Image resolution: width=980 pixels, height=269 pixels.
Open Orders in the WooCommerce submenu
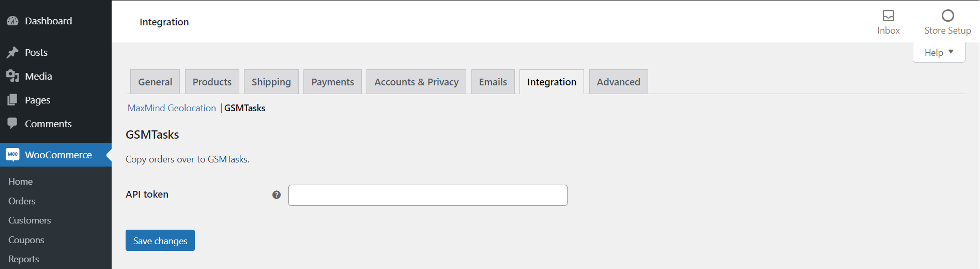click(x=22, y=201)
